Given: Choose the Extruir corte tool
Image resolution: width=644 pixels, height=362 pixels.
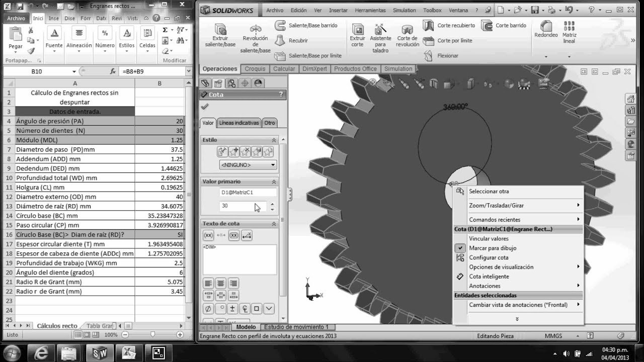Looking at the screenshot, I should (358, 35).
